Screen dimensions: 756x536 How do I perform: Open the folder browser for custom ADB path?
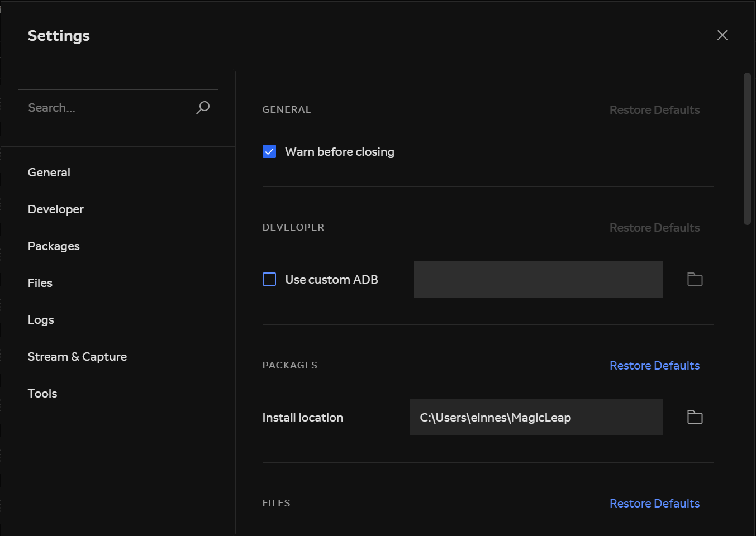[695, 279]
